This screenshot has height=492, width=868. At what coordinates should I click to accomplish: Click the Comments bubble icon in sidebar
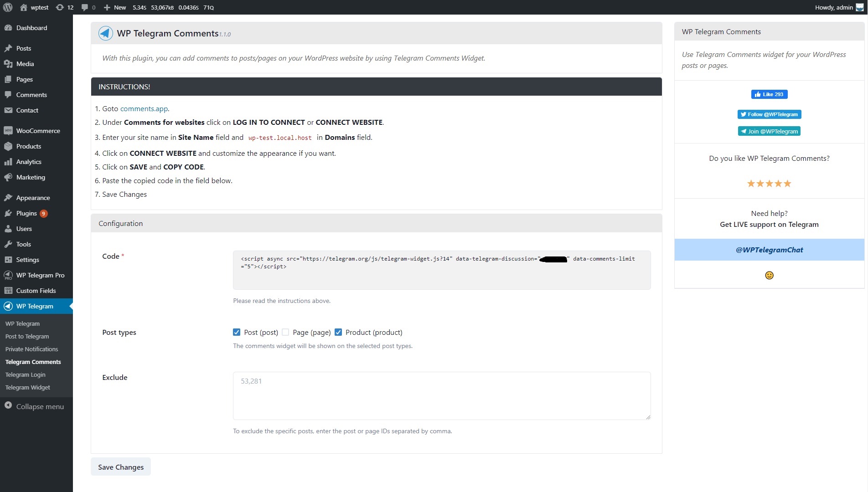8,95
